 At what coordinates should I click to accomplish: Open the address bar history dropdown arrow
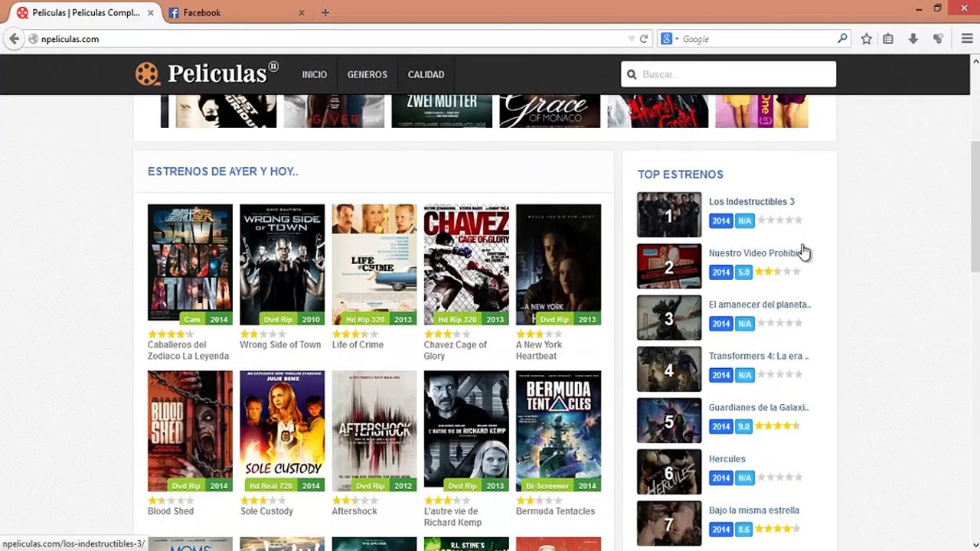click(631, 39)
